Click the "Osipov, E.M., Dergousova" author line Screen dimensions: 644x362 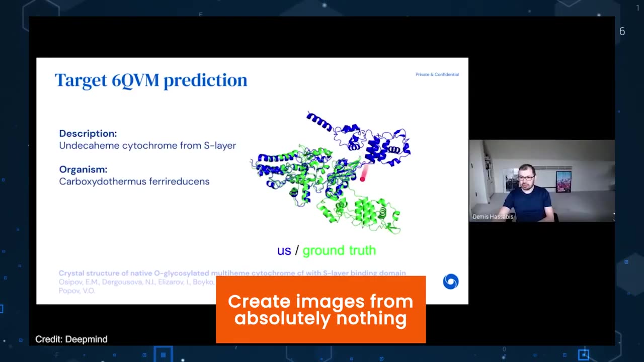[x=137, y=282]
